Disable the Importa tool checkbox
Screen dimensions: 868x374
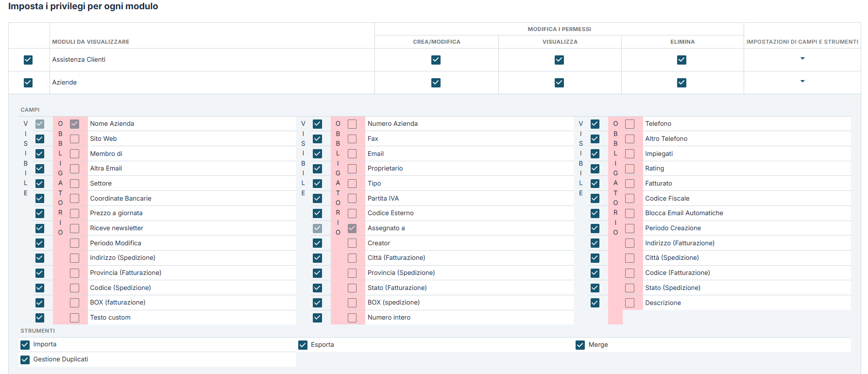point(25,345)
